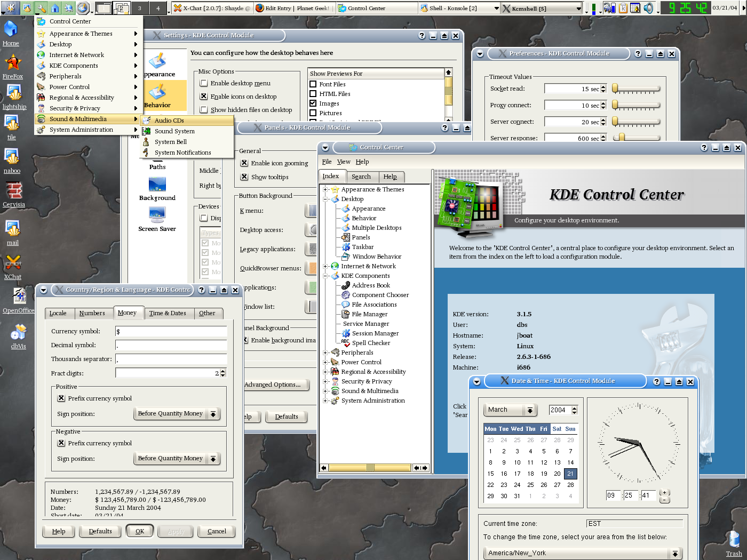Click OK in Country/Region dialog
Image resolution: width=747 pixels, height=560 pixels.
click(x=140, y=531)
